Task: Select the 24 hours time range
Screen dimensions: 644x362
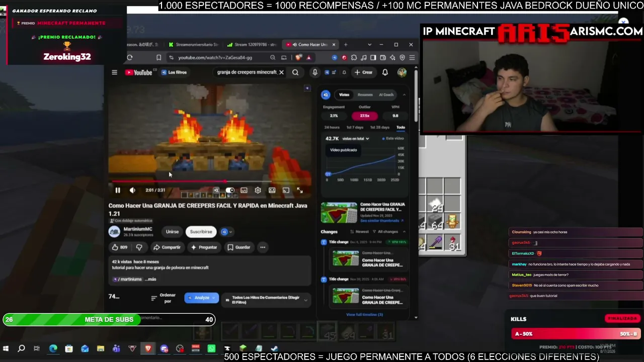Action: (332, 127)
